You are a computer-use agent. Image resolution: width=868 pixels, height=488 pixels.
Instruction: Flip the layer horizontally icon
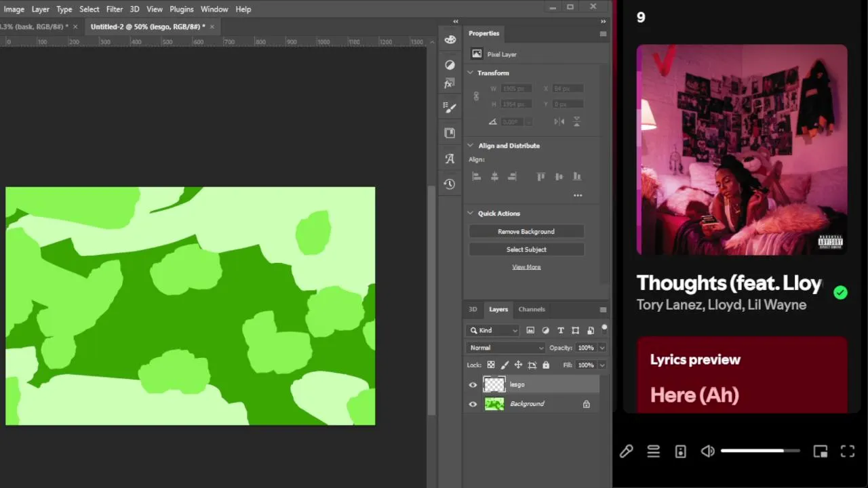(x=559, y=122)
